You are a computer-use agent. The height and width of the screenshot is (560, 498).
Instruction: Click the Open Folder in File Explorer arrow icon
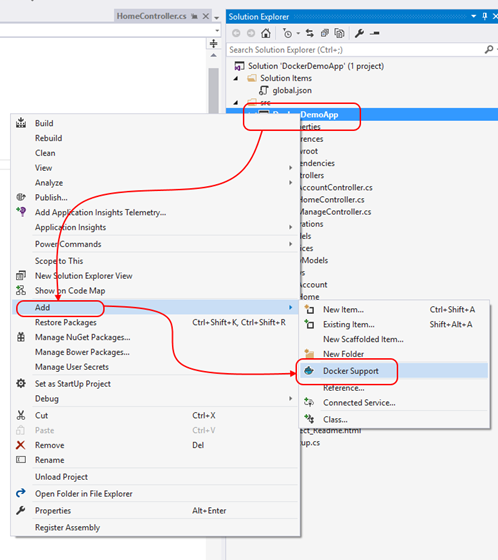tap(21, 493)
